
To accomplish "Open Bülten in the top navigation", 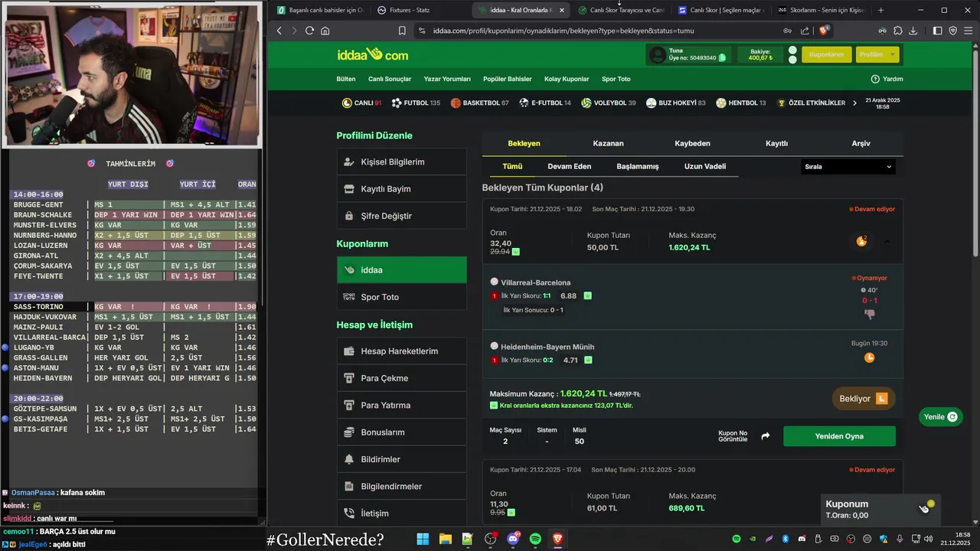I will click(346, 79).
